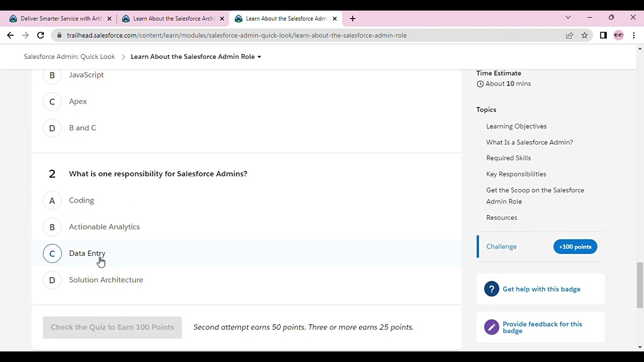Jump to Resources topic

pyautogui.click(x=502, y=218)
